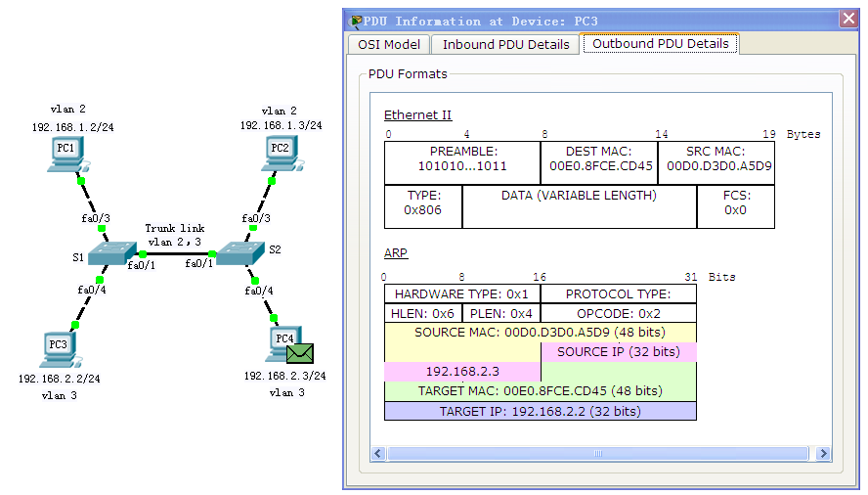Select the Outbound PDU Details tab

click(660, 44)
